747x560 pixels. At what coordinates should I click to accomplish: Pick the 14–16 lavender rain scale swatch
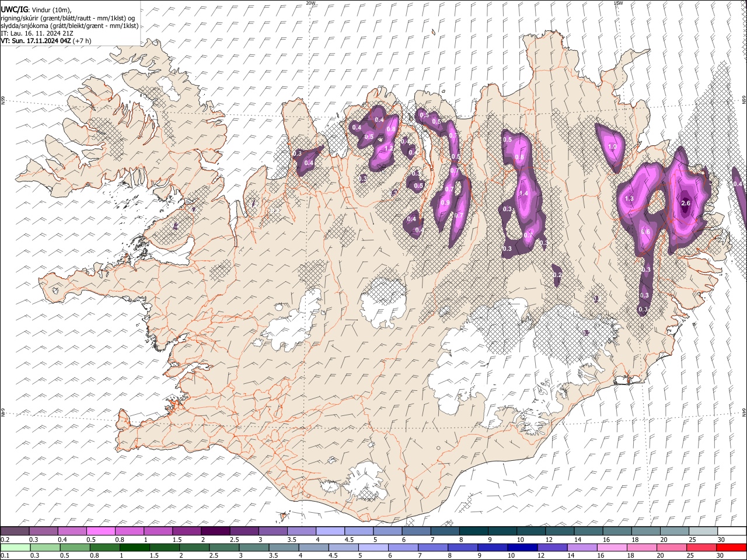coord(582,547)
